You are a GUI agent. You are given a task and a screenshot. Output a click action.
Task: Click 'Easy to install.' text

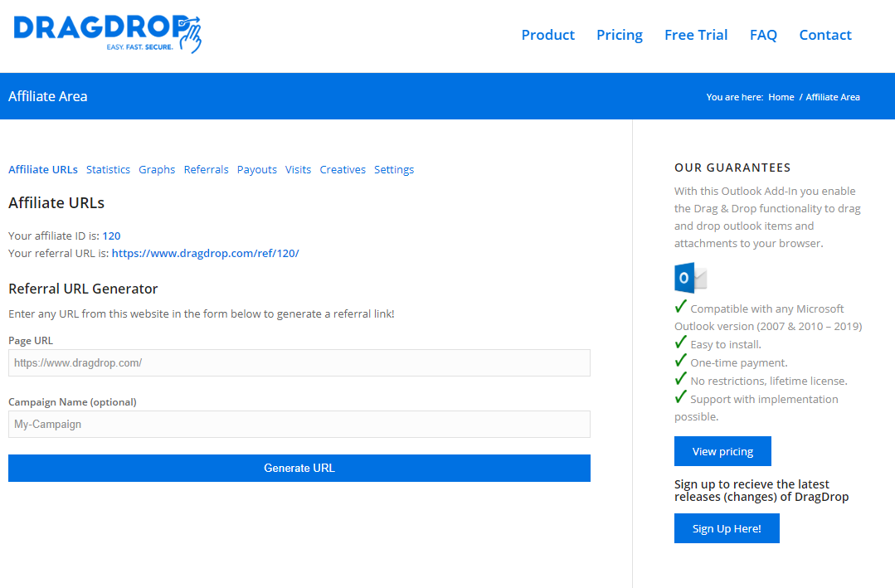click(x=726, y=344)
